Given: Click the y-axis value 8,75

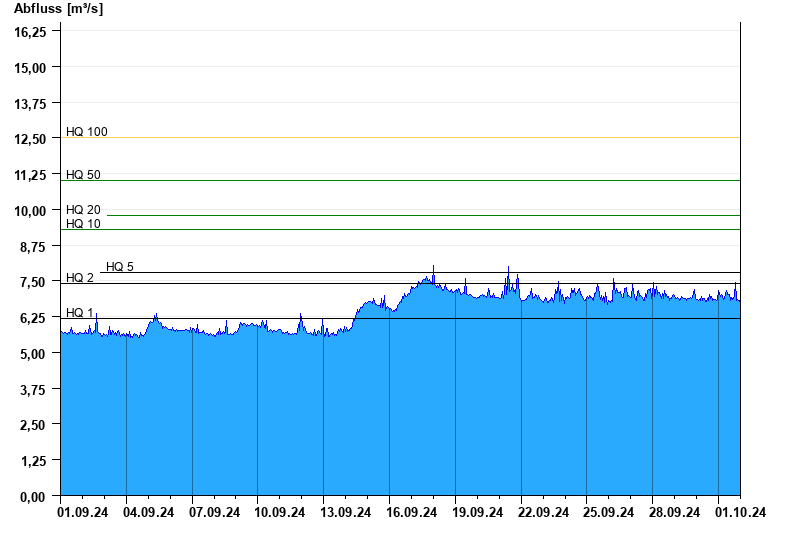Looking at the screenshot, I should (x=33, y=247).
